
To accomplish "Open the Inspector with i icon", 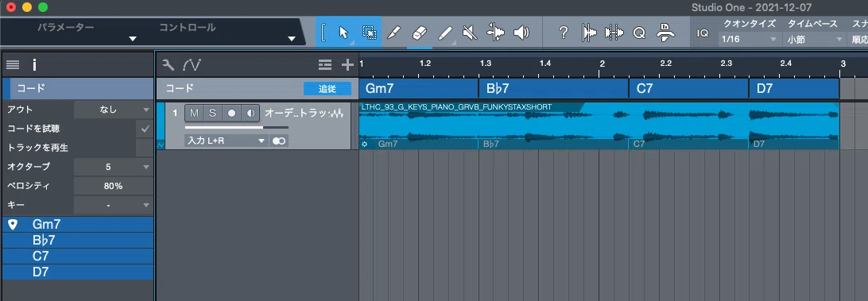I will 34,65.
